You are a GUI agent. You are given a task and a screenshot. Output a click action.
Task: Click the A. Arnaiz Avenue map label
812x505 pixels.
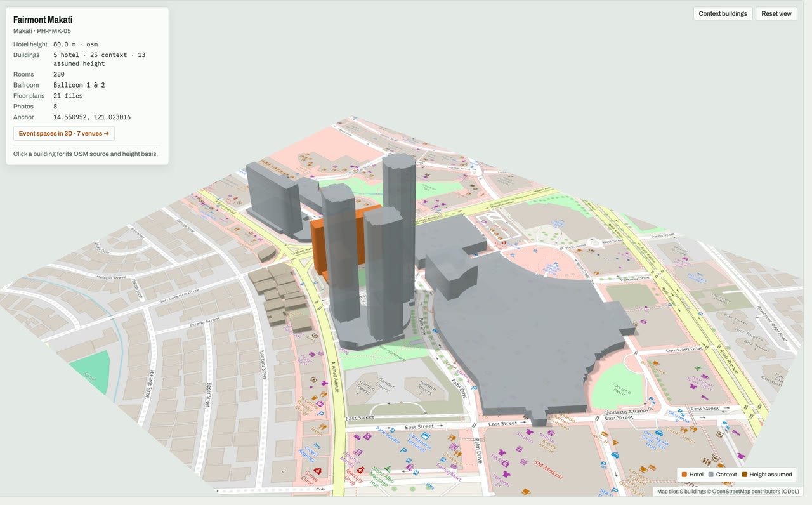(x=334, y=376)
